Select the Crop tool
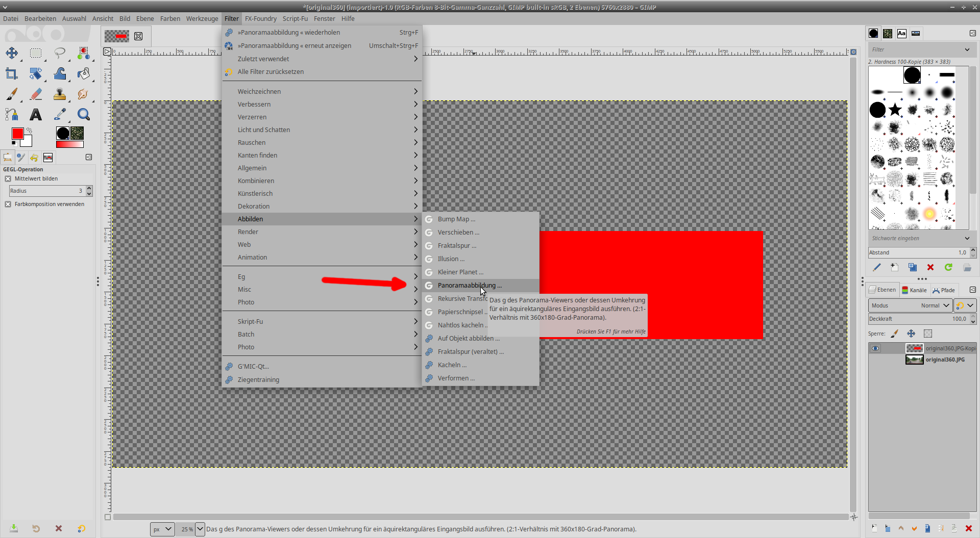Screen dimensions: 980x538 tap(11, 74)
